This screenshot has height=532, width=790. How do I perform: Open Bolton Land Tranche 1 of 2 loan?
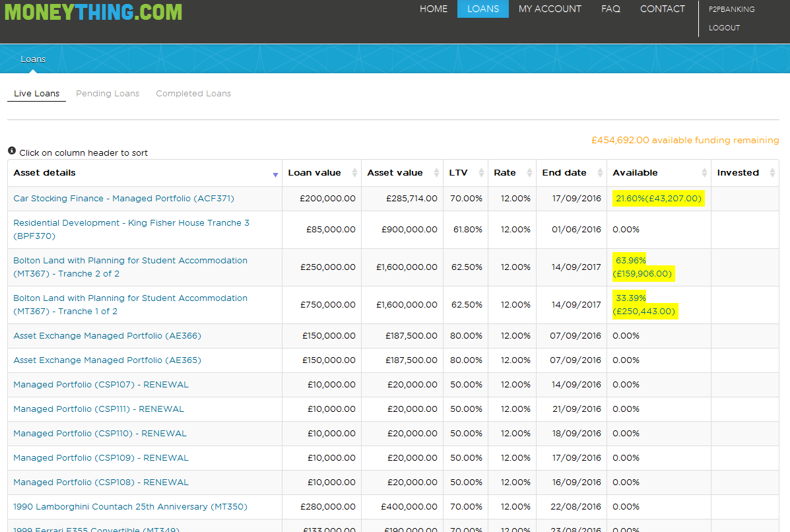pos(130,305)
